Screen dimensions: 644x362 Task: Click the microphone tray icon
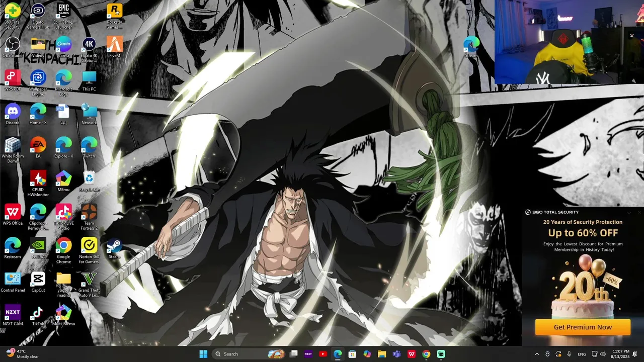pos(569,354)
